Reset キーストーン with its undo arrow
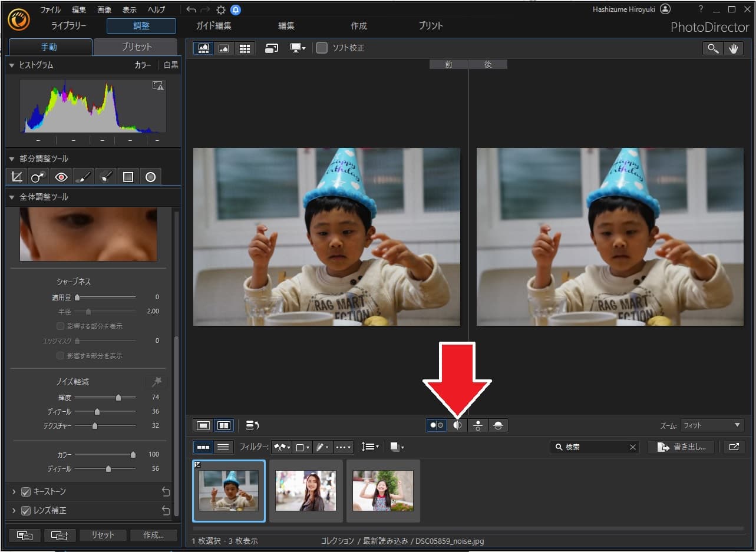The image size is (756, 552). (x=166, y=492)
